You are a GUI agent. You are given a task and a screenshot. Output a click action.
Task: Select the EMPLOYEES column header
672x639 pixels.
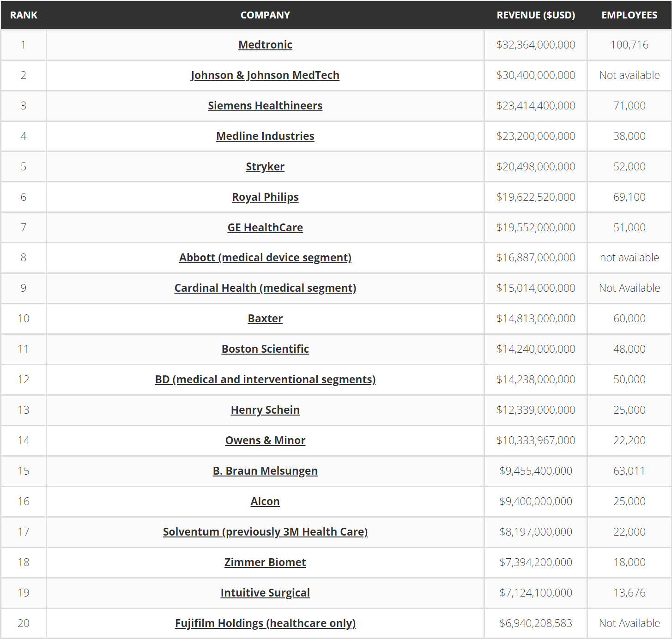(x=630, y=15)
